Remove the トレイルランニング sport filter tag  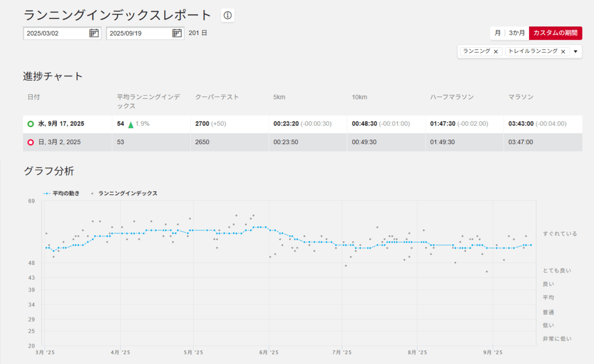tap(563, 52)
